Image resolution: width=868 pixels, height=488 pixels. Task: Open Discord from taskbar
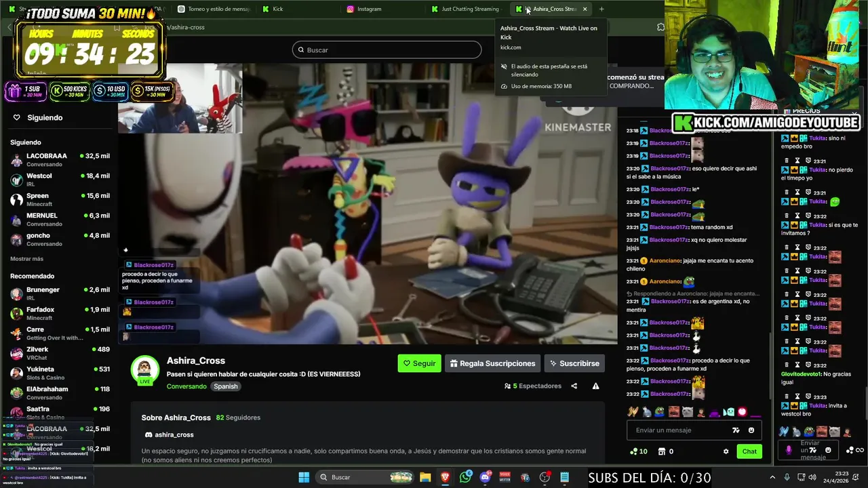[x=485, y=477]
